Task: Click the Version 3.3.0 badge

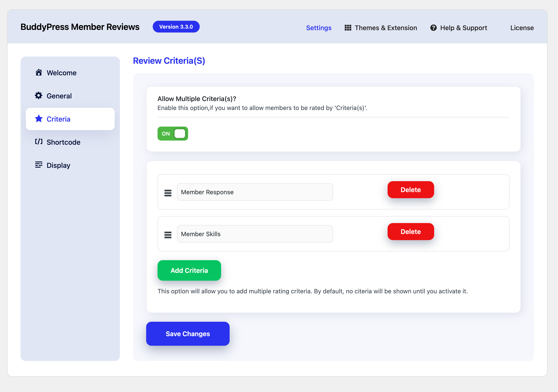Action: pyautogui.click(x=176, y=27)
